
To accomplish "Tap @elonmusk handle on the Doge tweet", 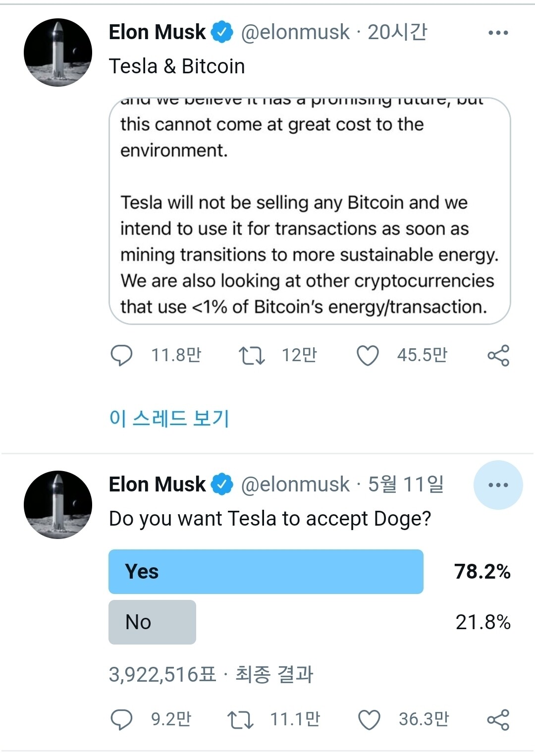I will 295,485.
